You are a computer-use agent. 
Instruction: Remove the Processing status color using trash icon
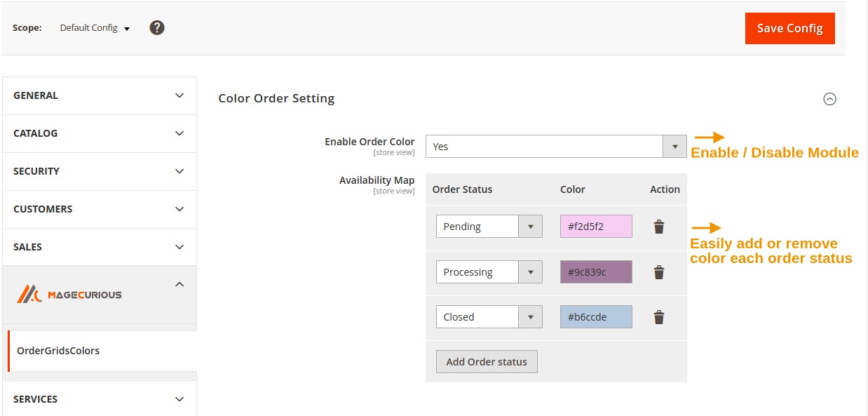[x=658, y=271]
